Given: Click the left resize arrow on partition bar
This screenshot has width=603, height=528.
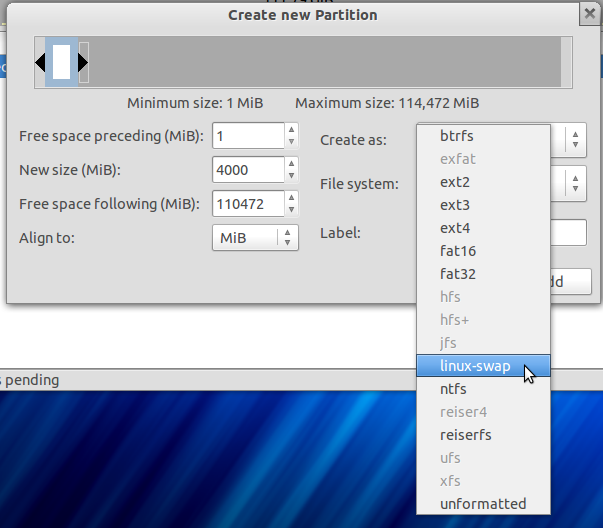Looking at the screenshot, I should pos(41,63).
